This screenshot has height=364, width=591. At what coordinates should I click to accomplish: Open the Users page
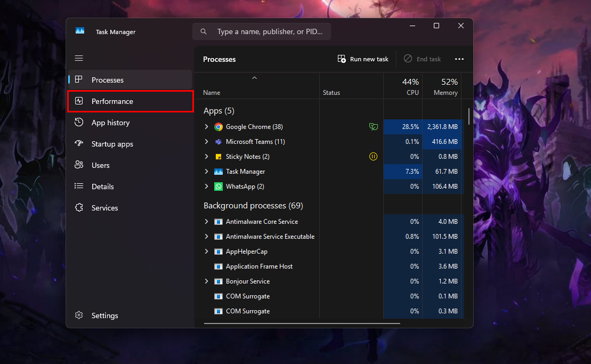[130, 165]
